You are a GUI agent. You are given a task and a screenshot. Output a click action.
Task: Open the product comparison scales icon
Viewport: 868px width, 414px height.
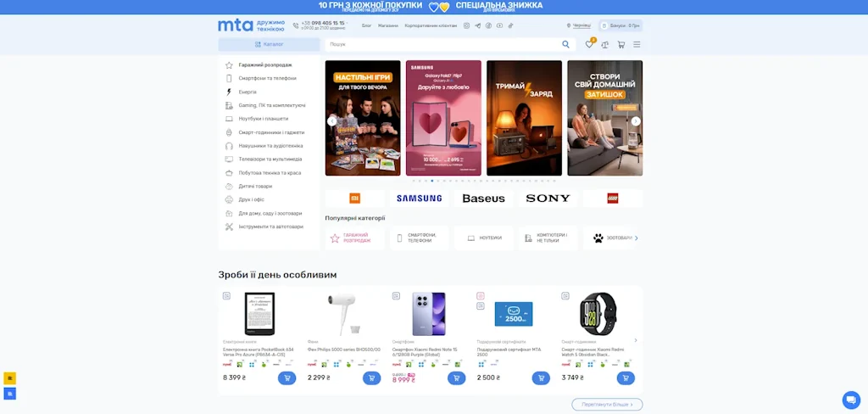coord(605,44)
